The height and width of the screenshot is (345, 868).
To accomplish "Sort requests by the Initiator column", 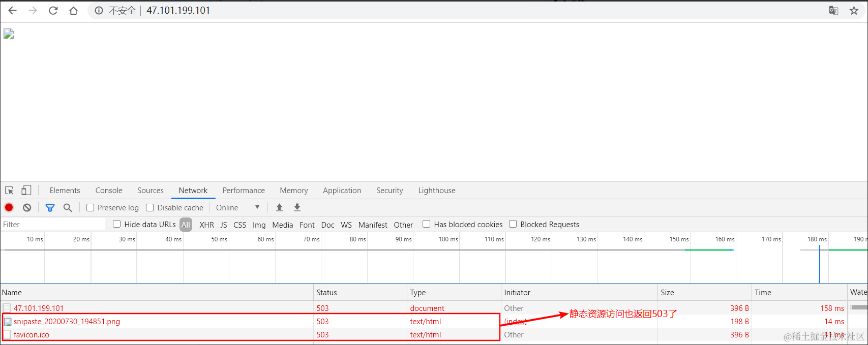I will tap(579, 292).
